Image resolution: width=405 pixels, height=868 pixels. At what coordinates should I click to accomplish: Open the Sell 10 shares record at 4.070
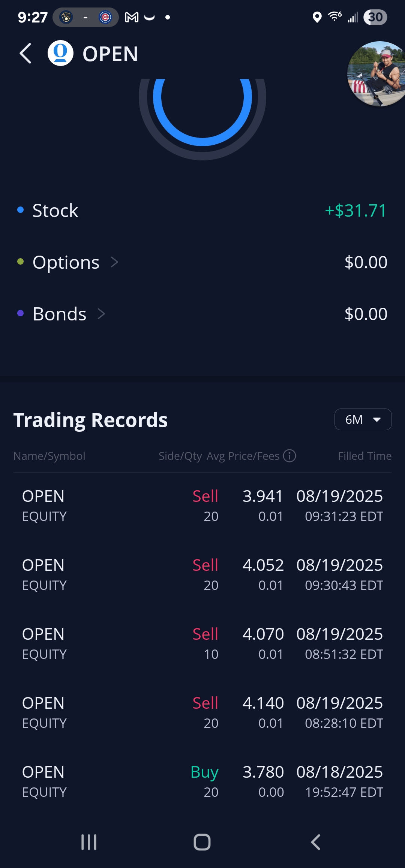coord(202,644)
